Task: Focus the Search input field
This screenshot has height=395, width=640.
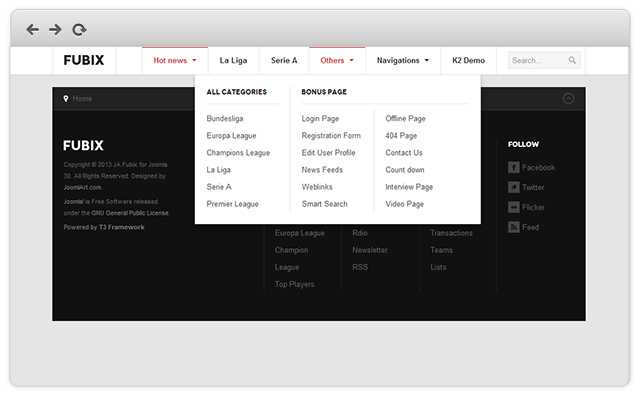Action: point(544,60)
